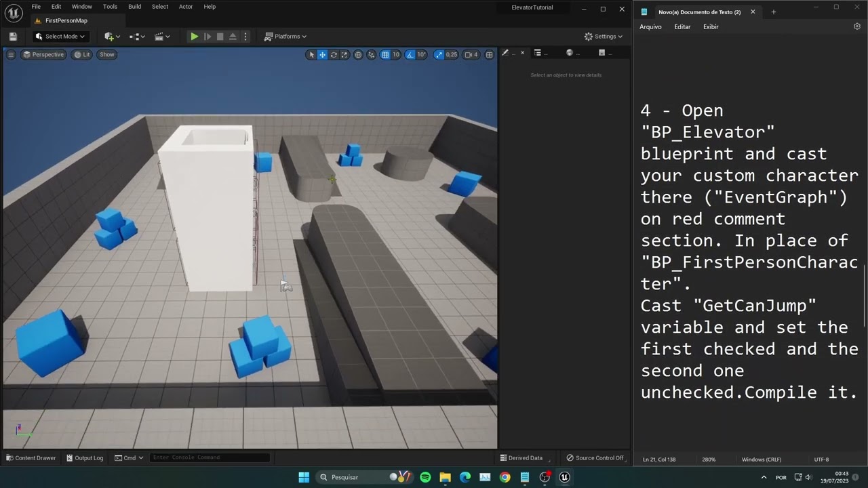The image size is (868, 488).
Task: Open the Output Log
Action: click(x=85, y=458)
